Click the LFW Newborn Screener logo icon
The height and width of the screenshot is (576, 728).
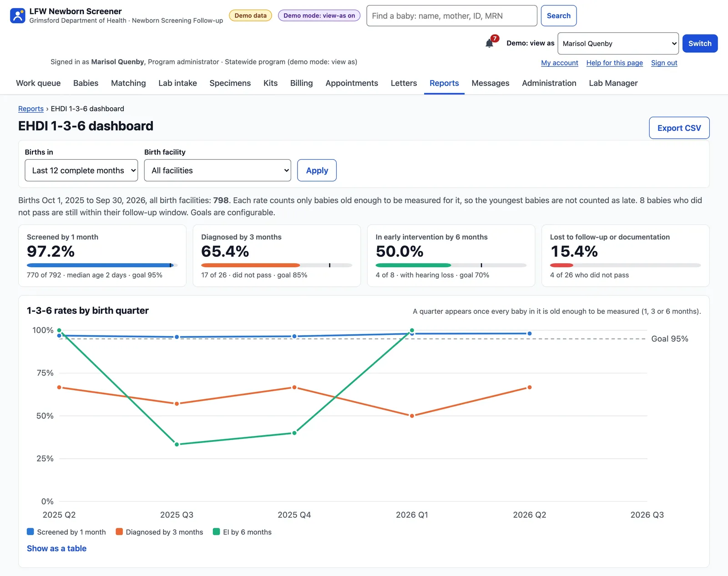tap(17, 15)
